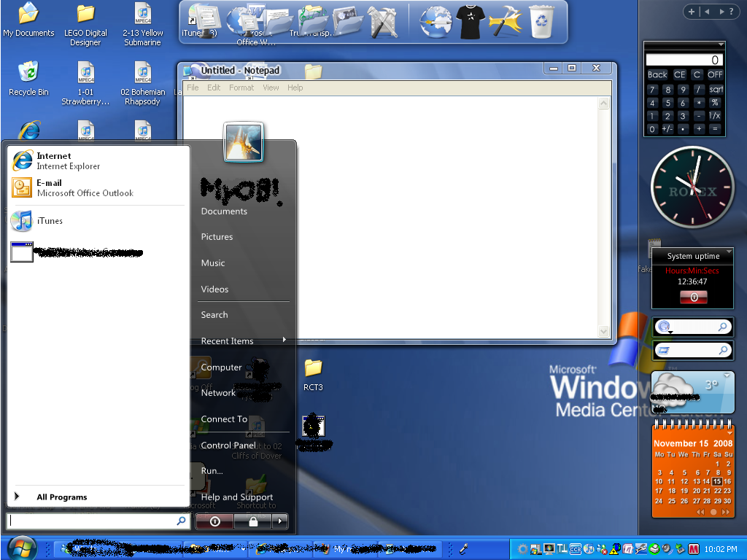Click the OneNote icon in the system tray

pyautogui.click(x=627, y=549)
